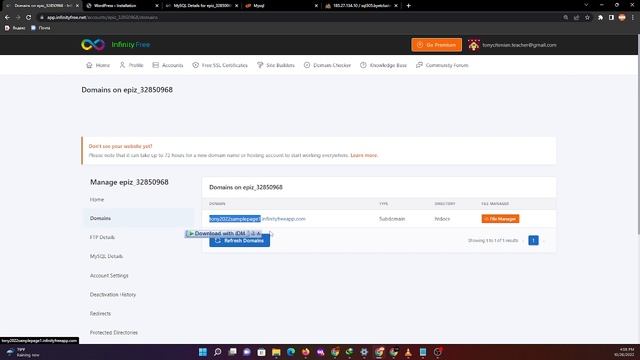
Task: Select Home in Manage sidebar
Action: (97, 200)
